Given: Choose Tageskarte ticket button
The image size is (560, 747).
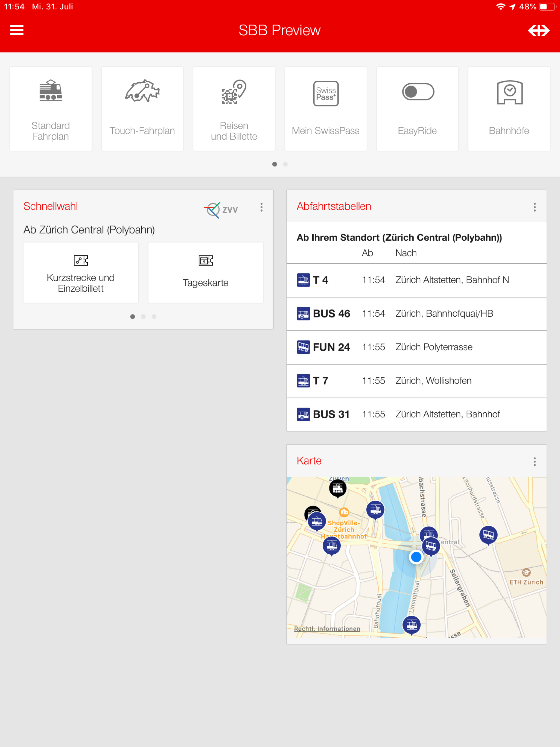Looking at the screenshot, I should [x=205, y=273].
